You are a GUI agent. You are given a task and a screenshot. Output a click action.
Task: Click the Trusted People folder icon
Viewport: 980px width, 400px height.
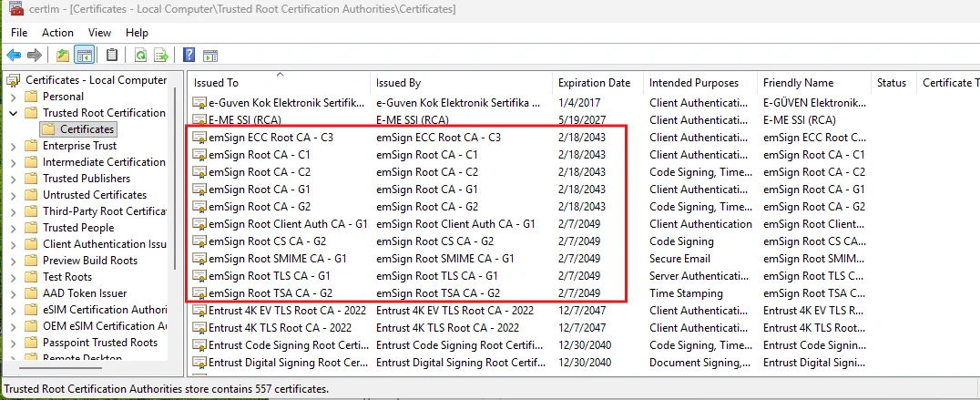tap(31, 228)
